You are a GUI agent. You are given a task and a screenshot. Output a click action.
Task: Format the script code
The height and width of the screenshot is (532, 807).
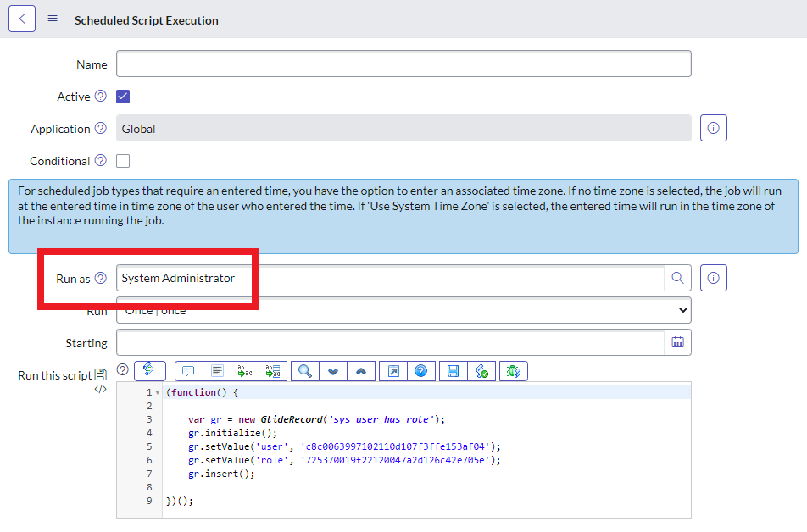pos(217,372)
